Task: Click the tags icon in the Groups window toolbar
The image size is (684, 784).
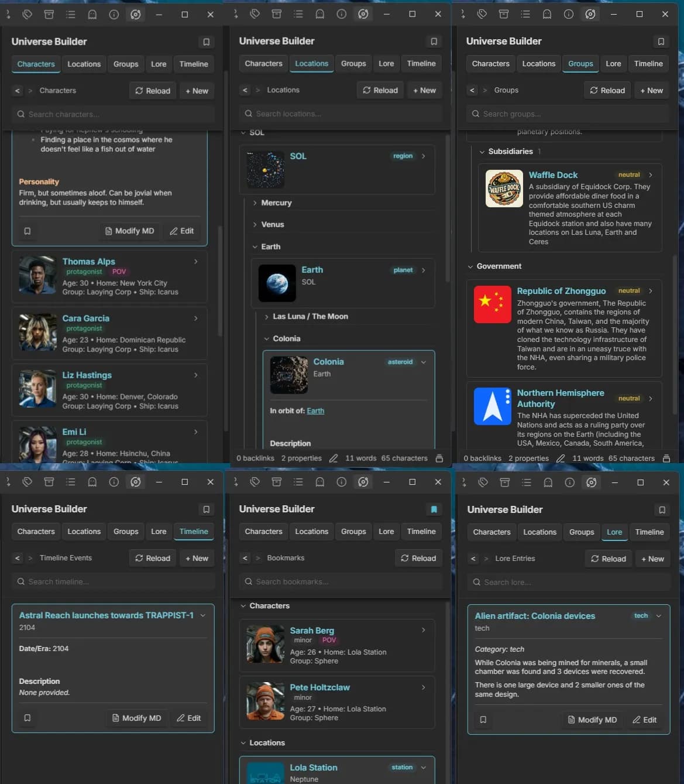Action: tap(482, 14)
